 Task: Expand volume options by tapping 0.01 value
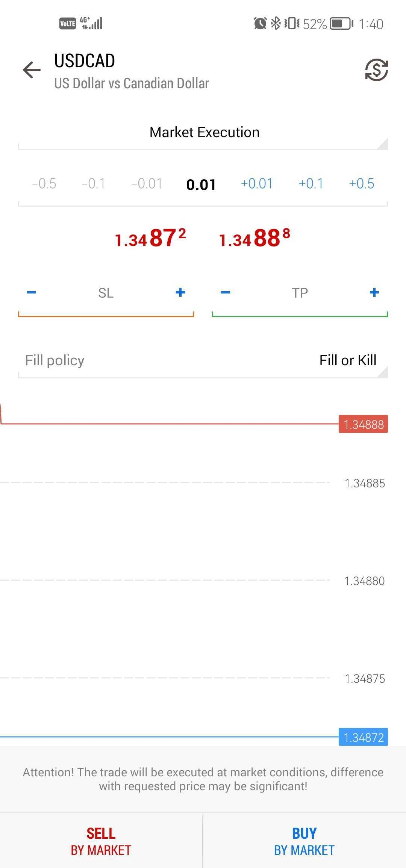(201, 184)
